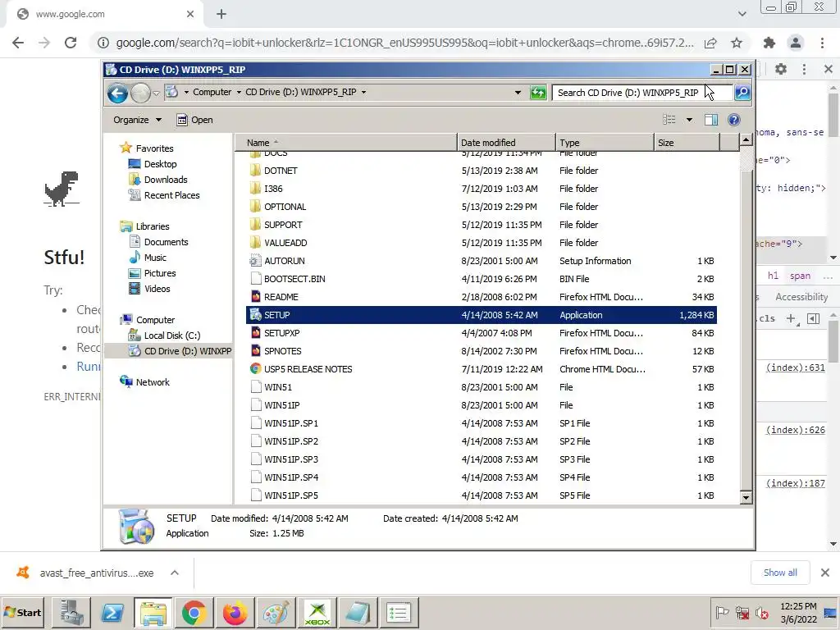
Task: Open a new Chrome tab
Action: 221,15
